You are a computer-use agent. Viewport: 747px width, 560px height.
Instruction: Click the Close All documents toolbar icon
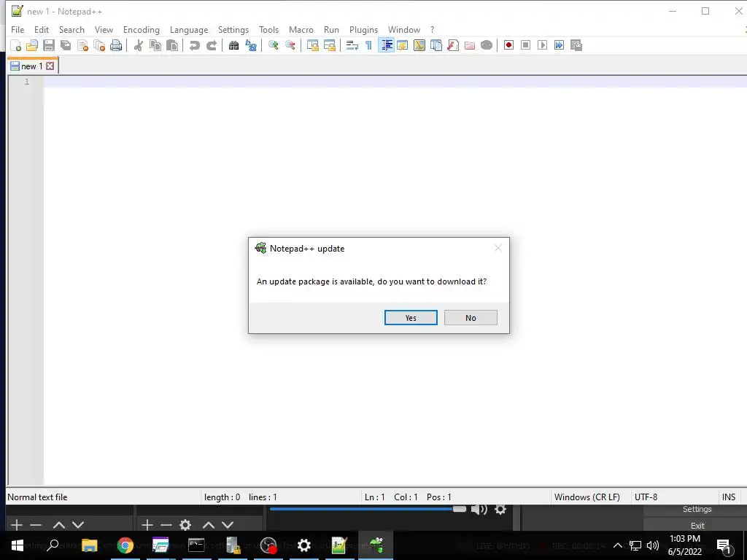click(99, 45)
